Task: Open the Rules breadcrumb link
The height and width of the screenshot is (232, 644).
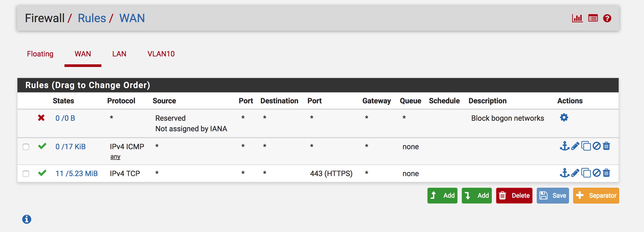Action: 92,18
